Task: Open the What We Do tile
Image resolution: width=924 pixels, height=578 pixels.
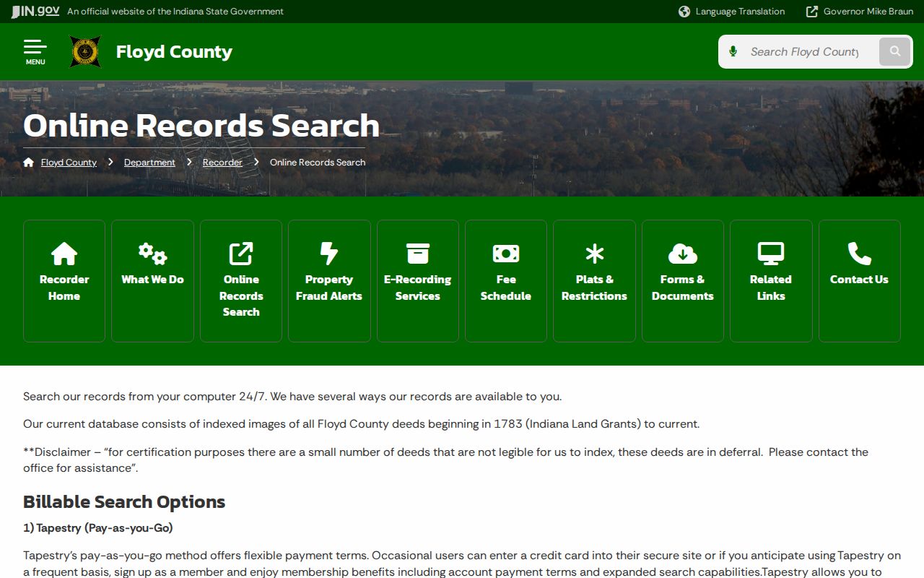Action: click(x=152, y=281)
